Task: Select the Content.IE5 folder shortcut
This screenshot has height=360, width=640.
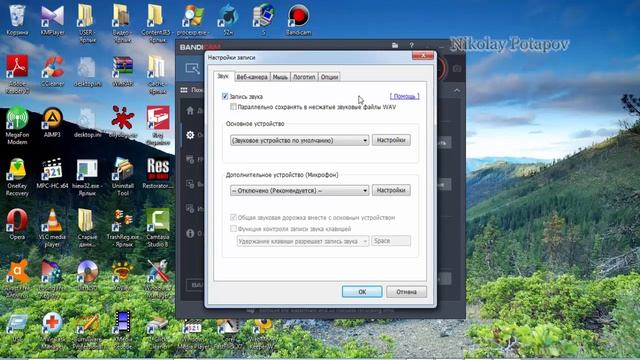Action: point(158,23)
